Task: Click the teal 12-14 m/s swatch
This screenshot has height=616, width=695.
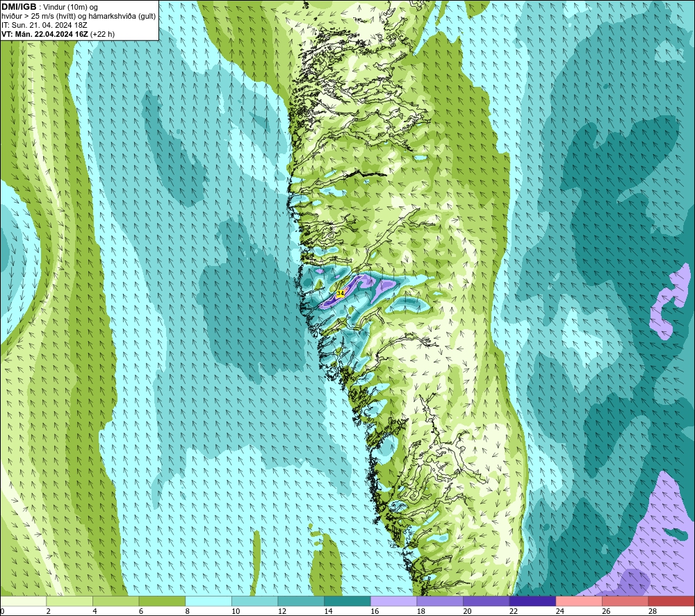Action: coord(301,601)
